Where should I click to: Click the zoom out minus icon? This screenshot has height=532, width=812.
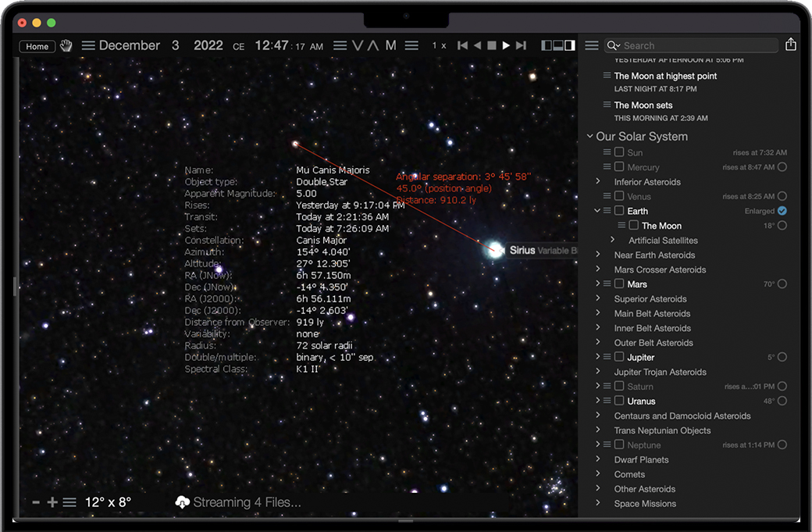coord(36,502)
